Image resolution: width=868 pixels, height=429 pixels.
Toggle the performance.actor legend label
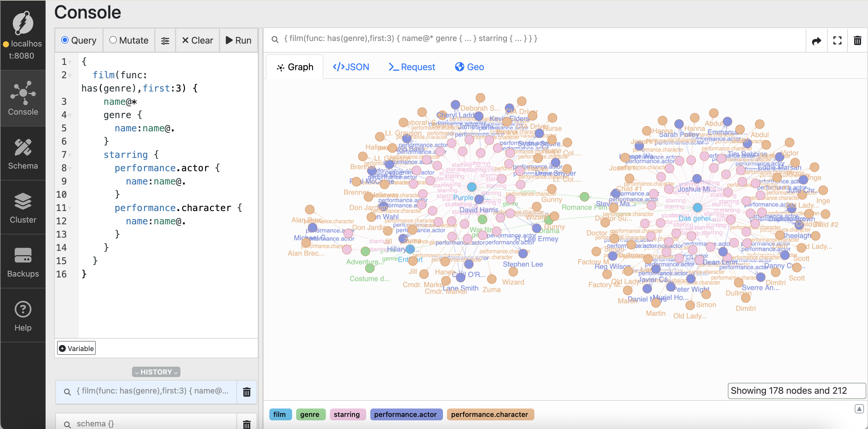(406, 414)
